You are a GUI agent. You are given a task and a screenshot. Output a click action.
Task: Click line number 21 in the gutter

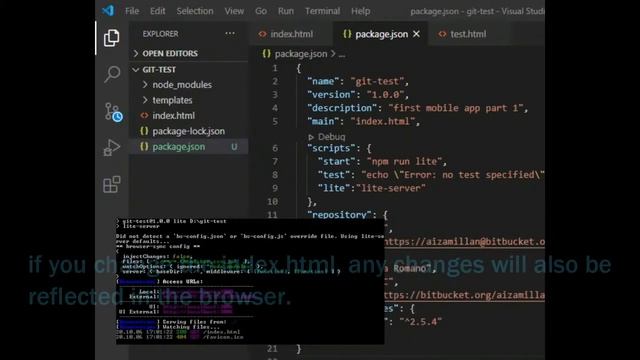coord(272,349)
